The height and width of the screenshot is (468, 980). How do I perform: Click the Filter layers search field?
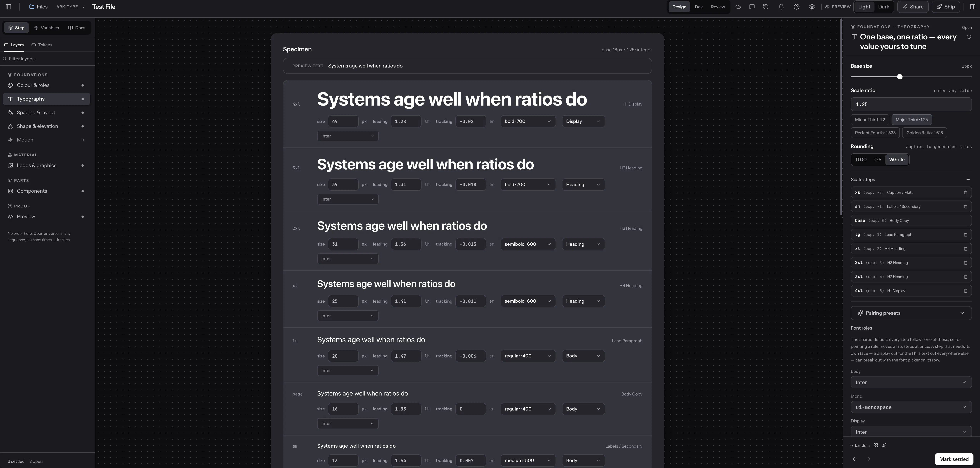tap(47, 59)
